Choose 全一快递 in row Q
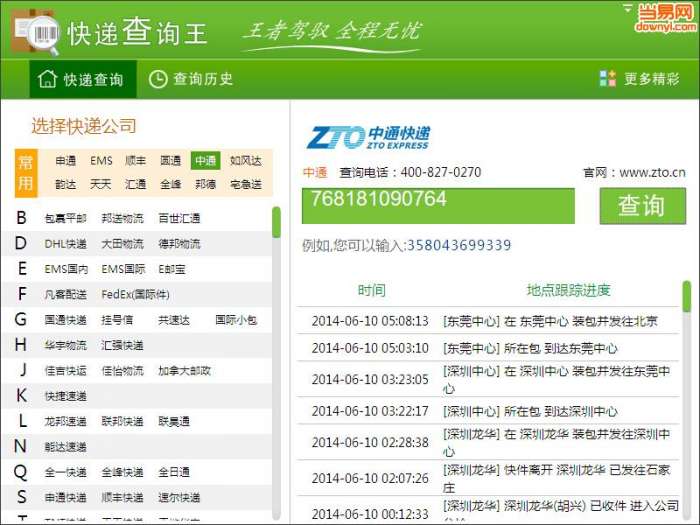Image resolution: width=700 pixels, height=525 pixels. pyautogui.click(x=66, y=472)
